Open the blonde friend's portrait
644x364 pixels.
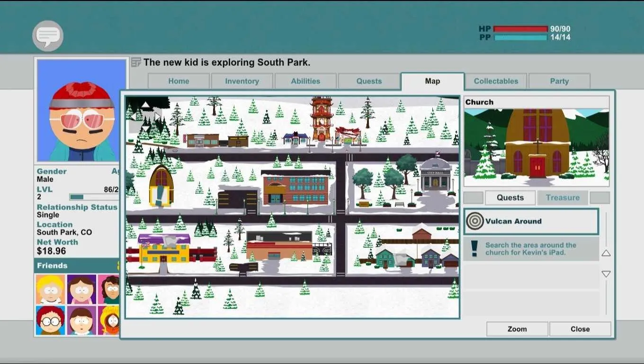pos(50,289)
